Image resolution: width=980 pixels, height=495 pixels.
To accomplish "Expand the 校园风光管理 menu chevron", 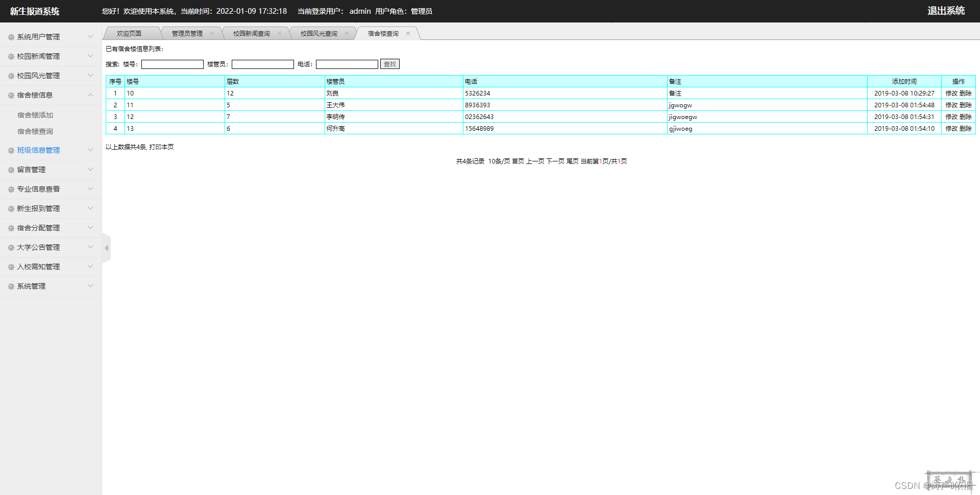I will point(90,75).
